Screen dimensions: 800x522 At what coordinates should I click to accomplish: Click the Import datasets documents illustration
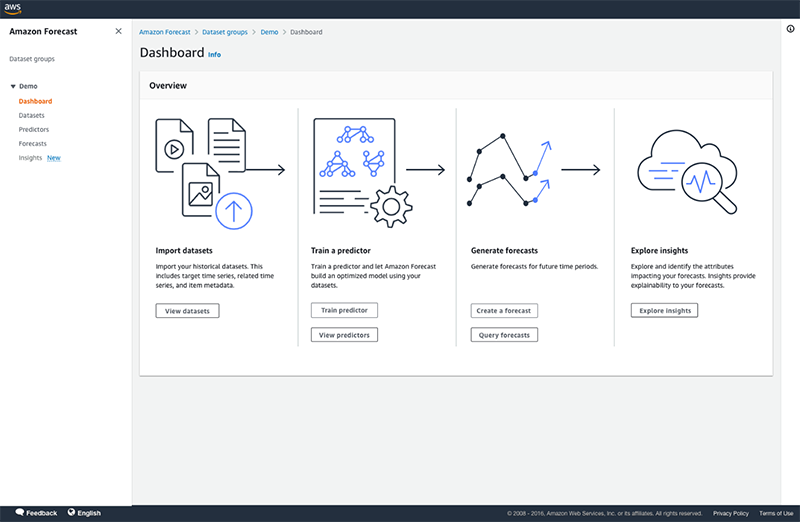pyautogui.click(x=204, y=173)
